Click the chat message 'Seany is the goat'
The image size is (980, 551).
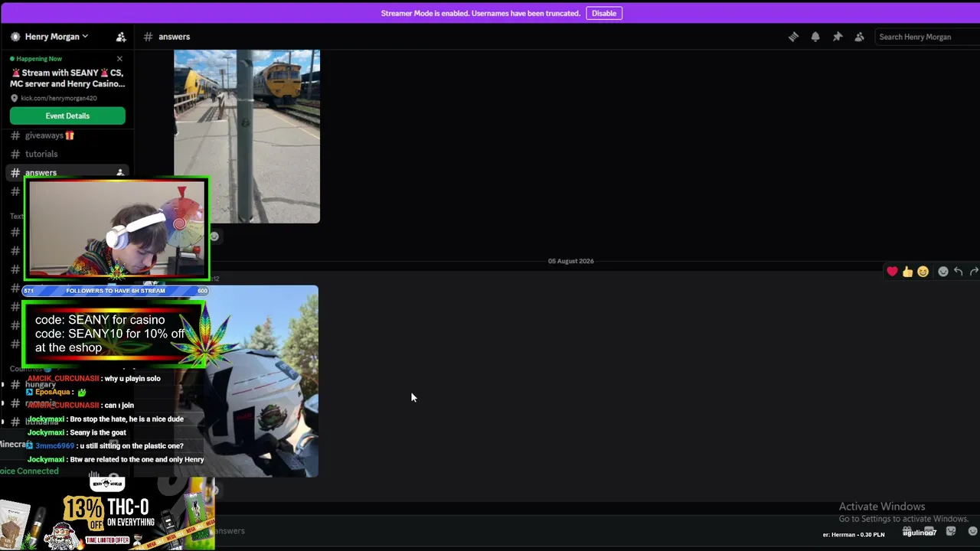[x=98, y=432]
